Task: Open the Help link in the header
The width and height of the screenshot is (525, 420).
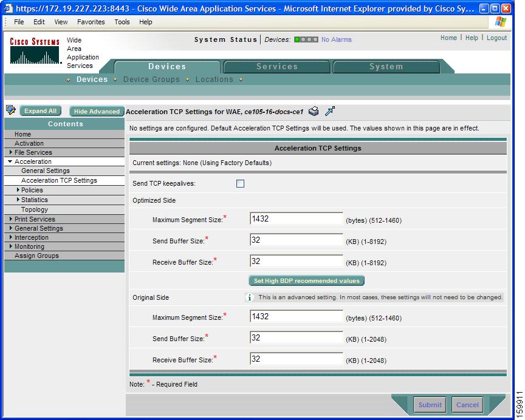Action: click(x=472, y=38)
